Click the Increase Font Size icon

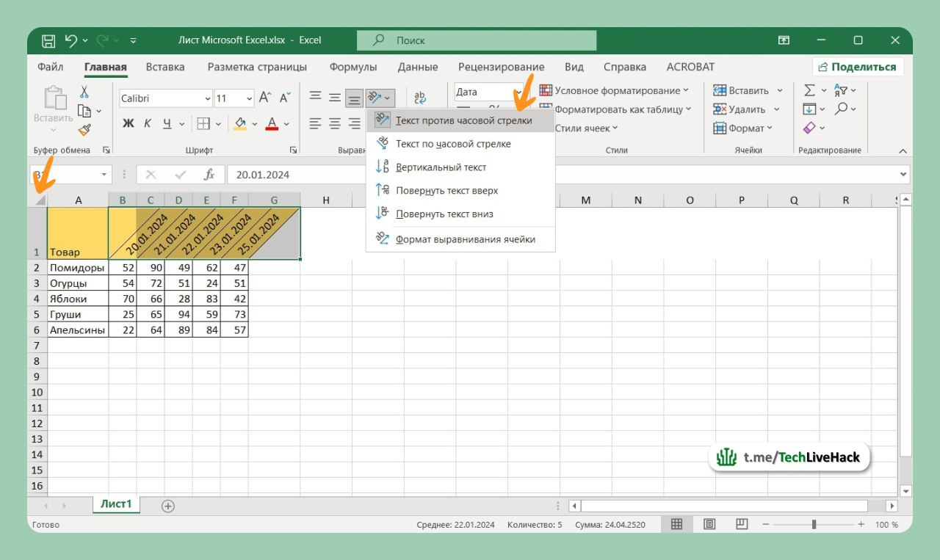(265, 98)
